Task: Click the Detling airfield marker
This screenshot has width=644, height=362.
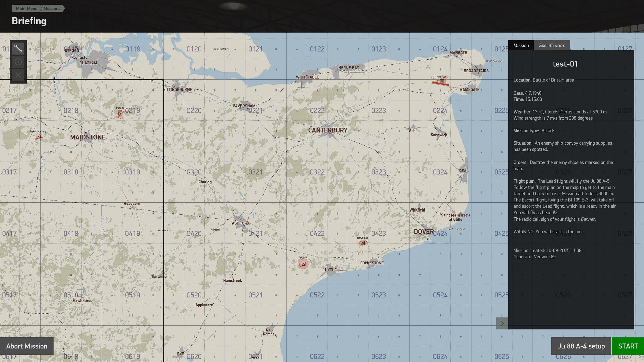Action: click(x=120, y=113)
